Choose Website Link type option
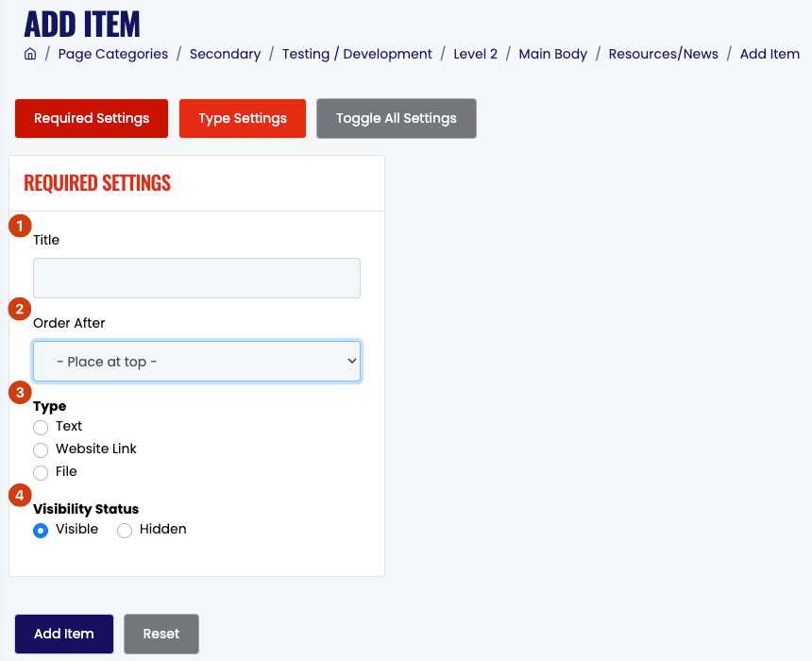 tap(41, 449)
